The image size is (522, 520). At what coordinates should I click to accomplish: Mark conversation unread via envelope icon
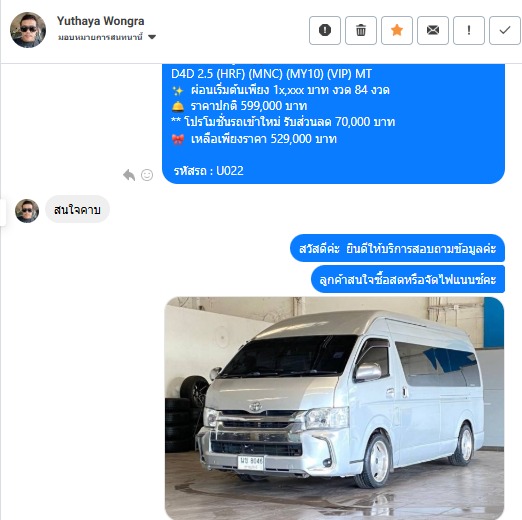(x=433, y=30)
